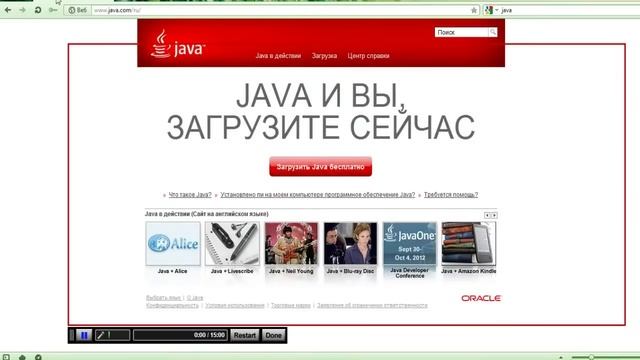The height and width of the screenshot is (360, 640).
Task: Click the Java + Amazon Kindle caption
Action: (x=469, y=271)
